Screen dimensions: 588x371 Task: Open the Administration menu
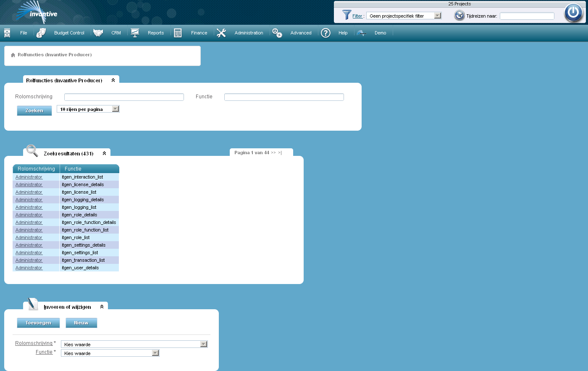pyautogui.click(x=249, y=33)
